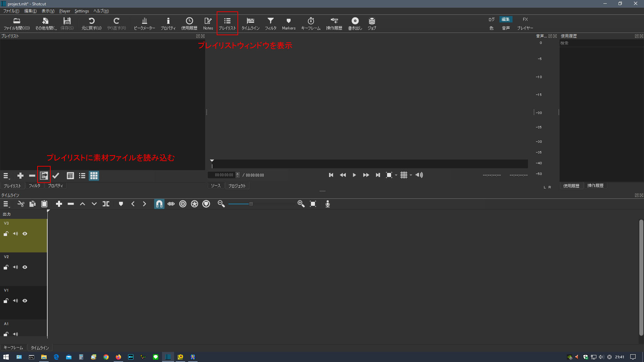This screenshot has width=644, height=362.
Task: Click the Open Other toolbar icon
Action: (x=46, y=24)
